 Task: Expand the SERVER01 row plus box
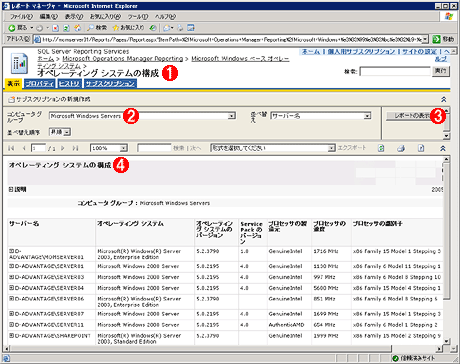tap(11, 266)
